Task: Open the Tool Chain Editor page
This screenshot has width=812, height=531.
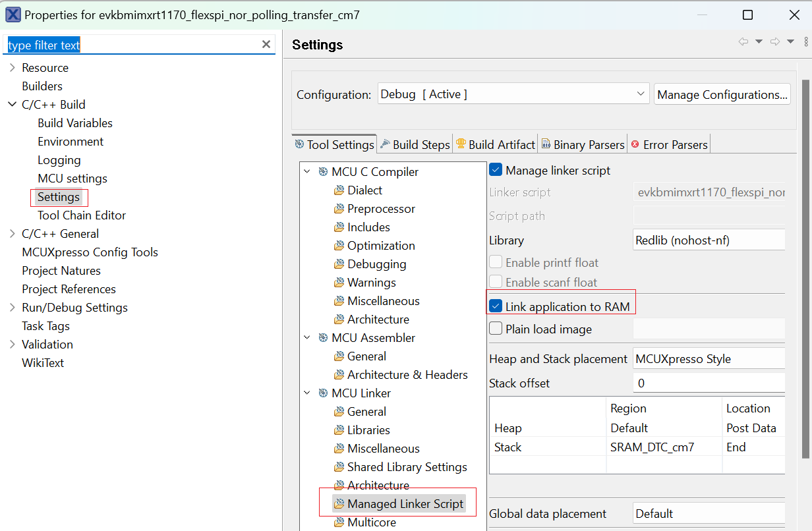Action: point(82,215)
